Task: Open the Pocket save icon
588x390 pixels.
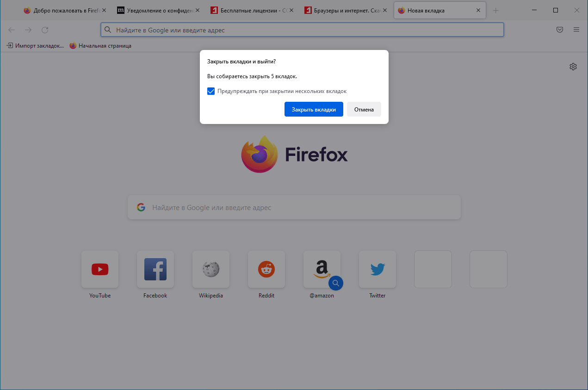Action: click(560, 30)
